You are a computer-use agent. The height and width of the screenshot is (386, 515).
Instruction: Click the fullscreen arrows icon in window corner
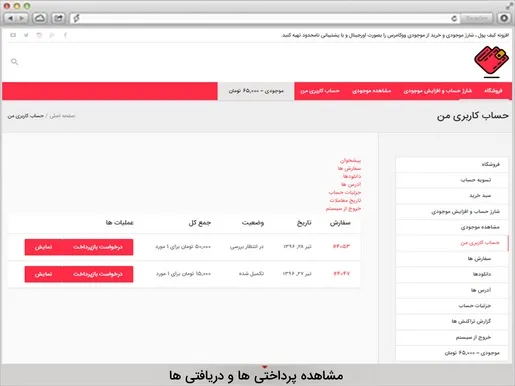[x=509, y=6]
